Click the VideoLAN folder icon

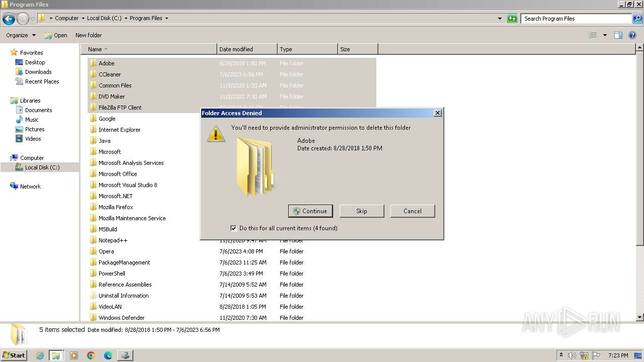pos(93,307)
